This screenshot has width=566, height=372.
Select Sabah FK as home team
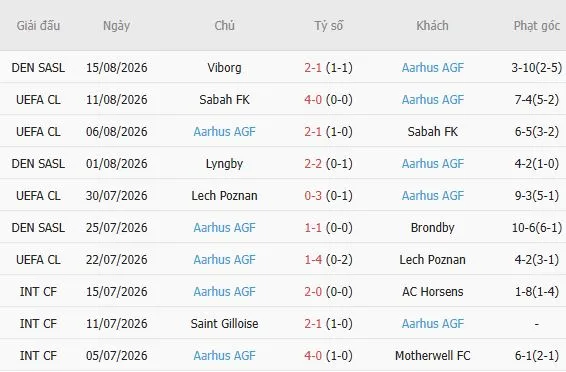tap(224, 100)
